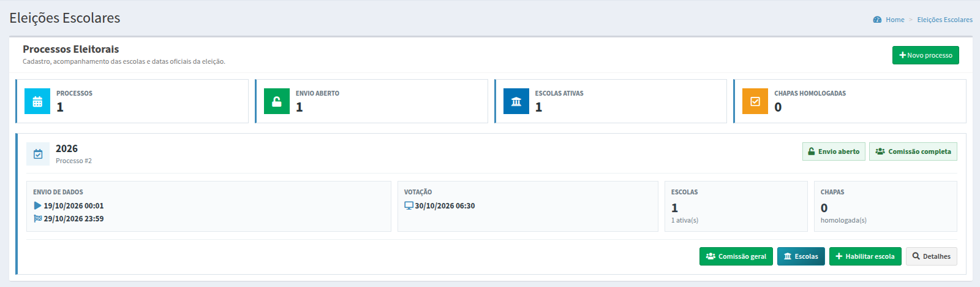
Task: Click the CHAPAS HOMOLOGADAS stat label
Action: (x=810, y=93)
